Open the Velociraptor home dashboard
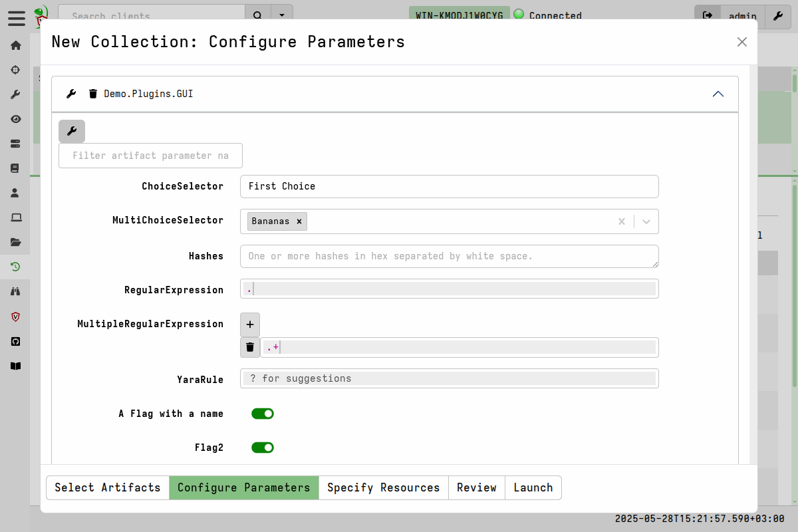 [x=15, y=45]
